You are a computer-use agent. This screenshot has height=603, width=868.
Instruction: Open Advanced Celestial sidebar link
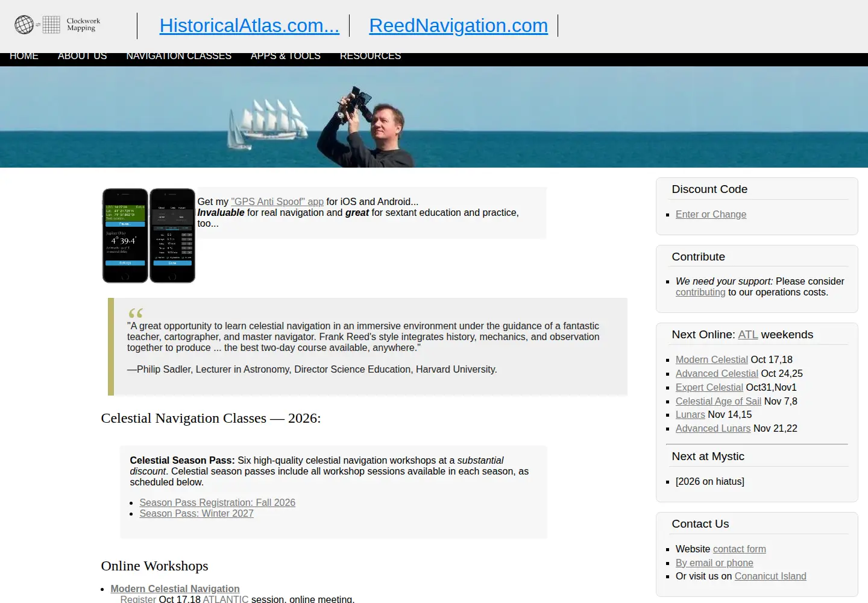tap(717, 374)
